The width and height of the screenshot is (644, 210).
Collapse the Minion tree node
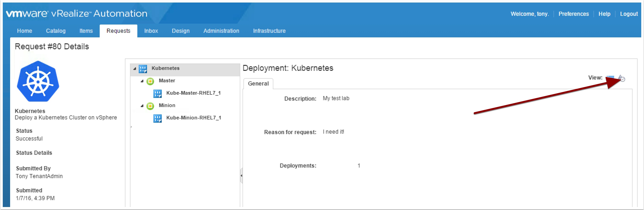(x=142, y=106)
